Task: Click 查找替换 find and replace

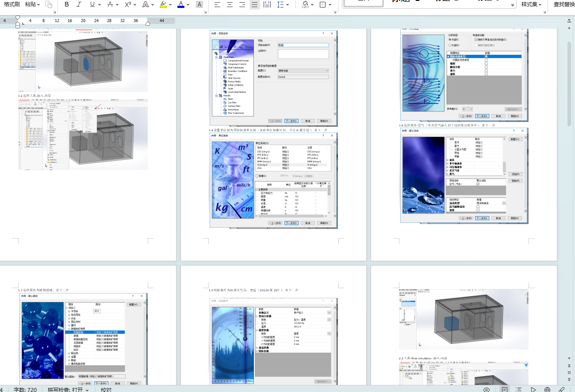Action: tap(564, 4)
